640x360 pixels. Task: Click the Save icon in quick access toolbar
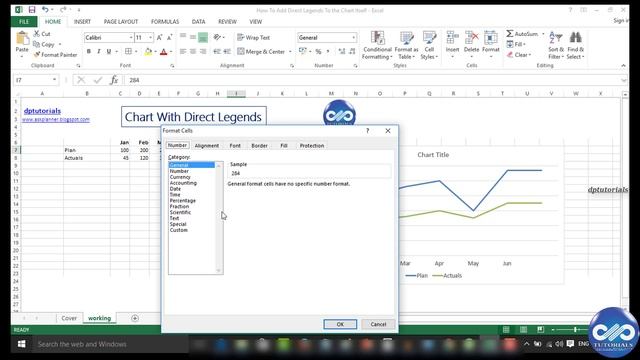pyautogui.click(x=31, y=10)
